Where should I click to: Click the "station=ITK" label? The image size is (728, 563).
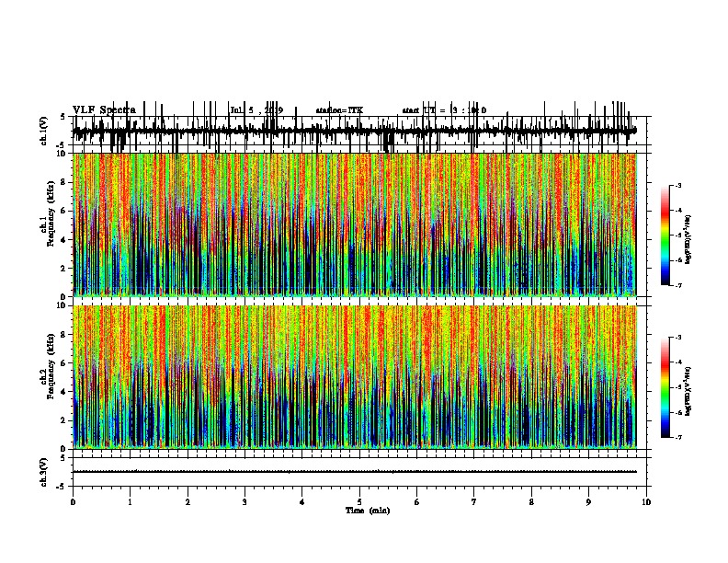click(339, 110)
